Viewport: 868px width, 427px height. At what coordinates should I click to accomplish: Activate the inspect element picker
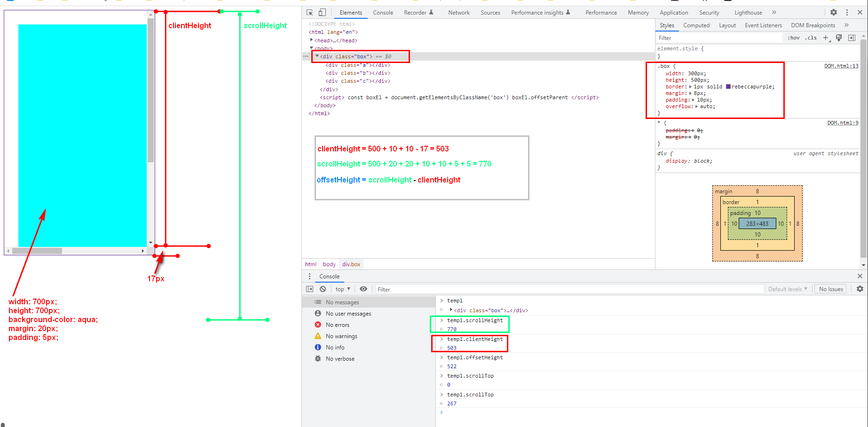(x=309, y=12)
